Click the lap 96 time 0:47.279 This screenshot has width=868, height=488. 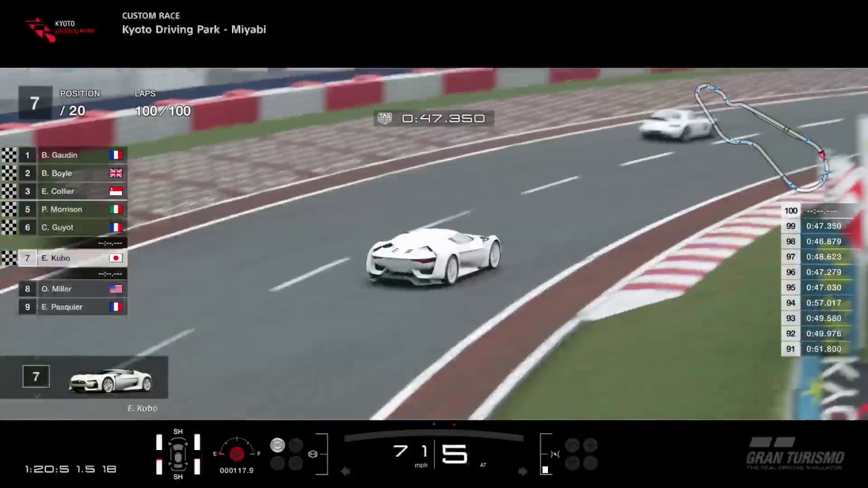[823, 272]
